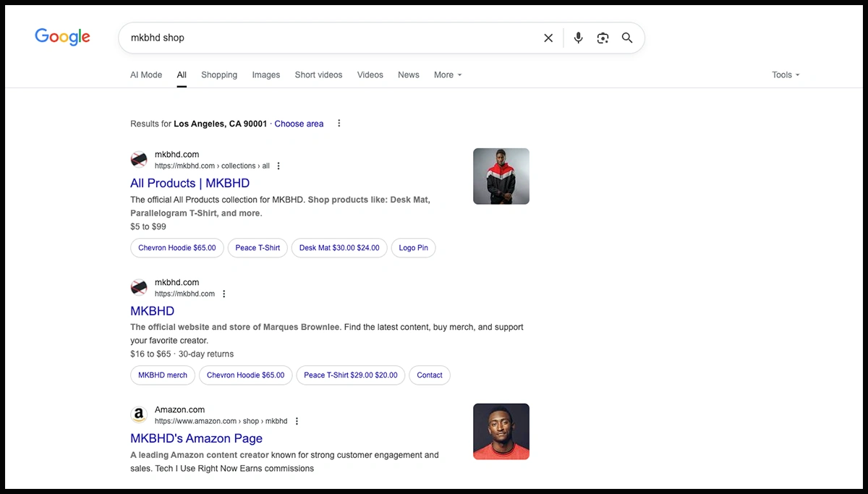The width and height of the screenshot is (868, 494).
Task: Select the Desk Mat $24.00 chip
Action: [339, 248]
